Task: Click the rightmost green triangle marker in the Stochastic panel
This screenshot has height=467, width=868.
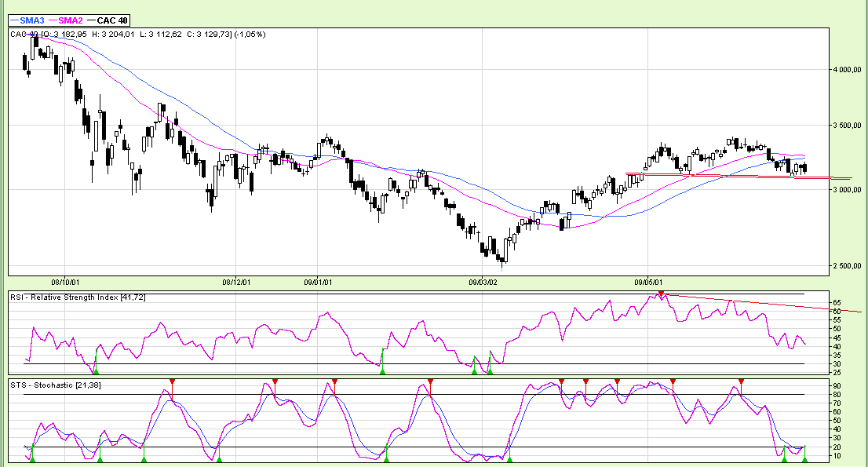Action: (804, 459)
